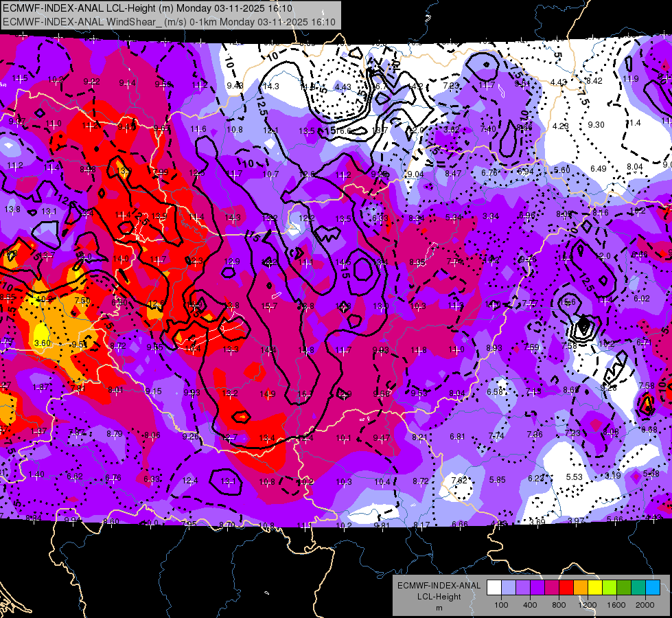Screen dimensions: 672x618
Task: Click the light lavender legend swatch
Action: click(x=509, y=588)
